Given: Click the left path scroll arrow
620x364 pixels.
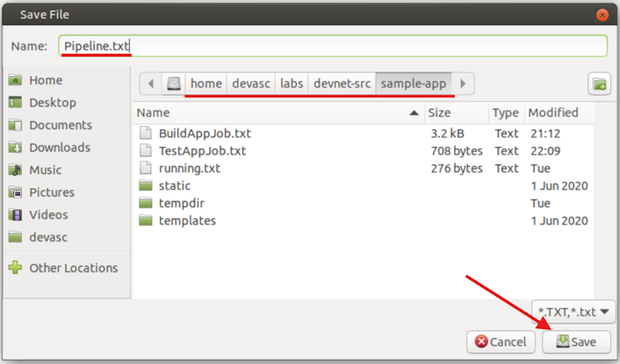Looking at the screenshot, I should coord(150,83).
